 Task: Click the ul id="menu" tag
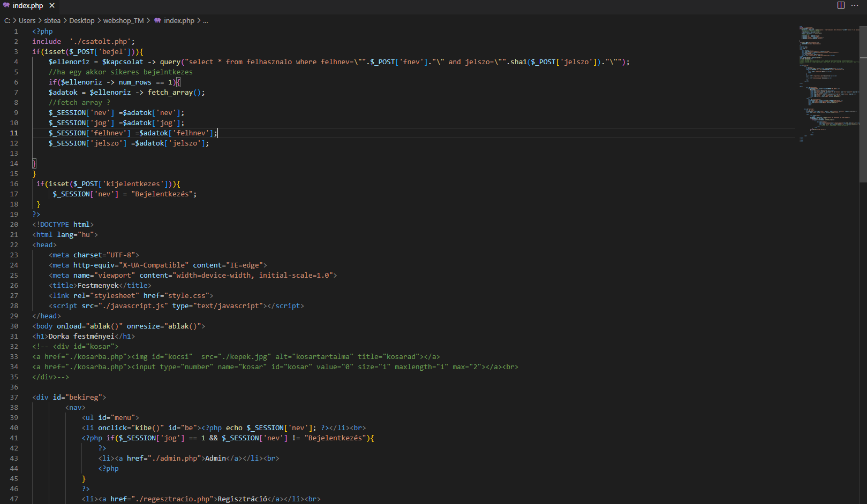pos(110,418)
